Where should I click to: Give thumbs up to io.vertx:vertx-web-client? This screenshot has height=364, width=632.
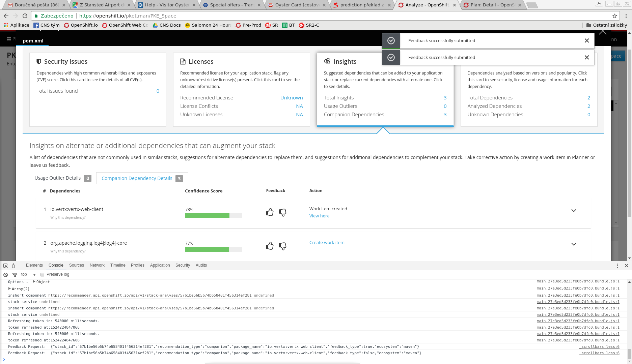pos(270,212)
